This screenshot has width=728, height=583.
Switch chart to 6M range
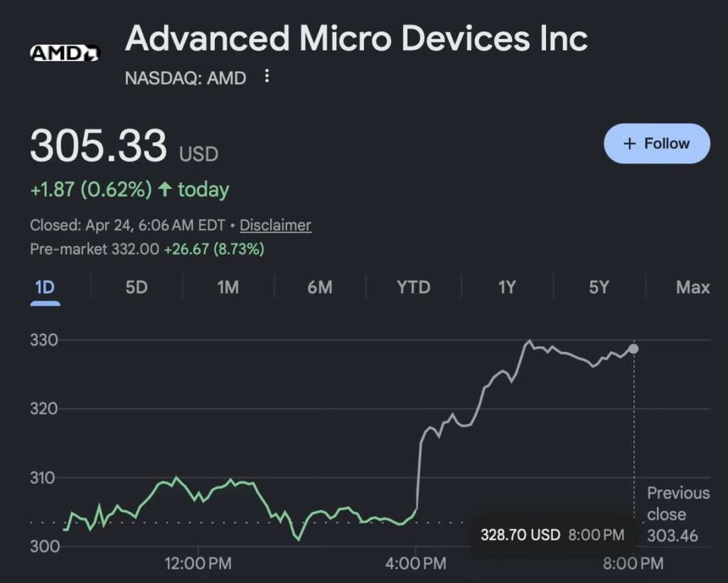(320, 287)
